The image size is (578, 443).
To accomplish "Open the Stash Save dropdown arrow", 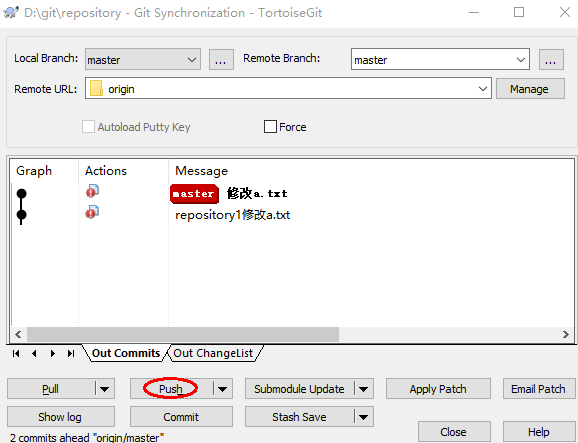I will (363, 417).
